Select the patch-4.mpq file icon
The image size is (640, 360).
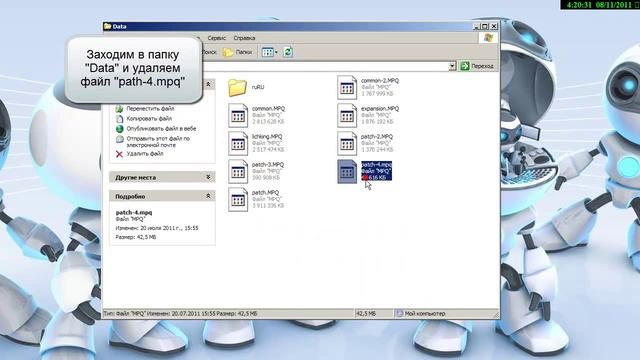point(347,171)
